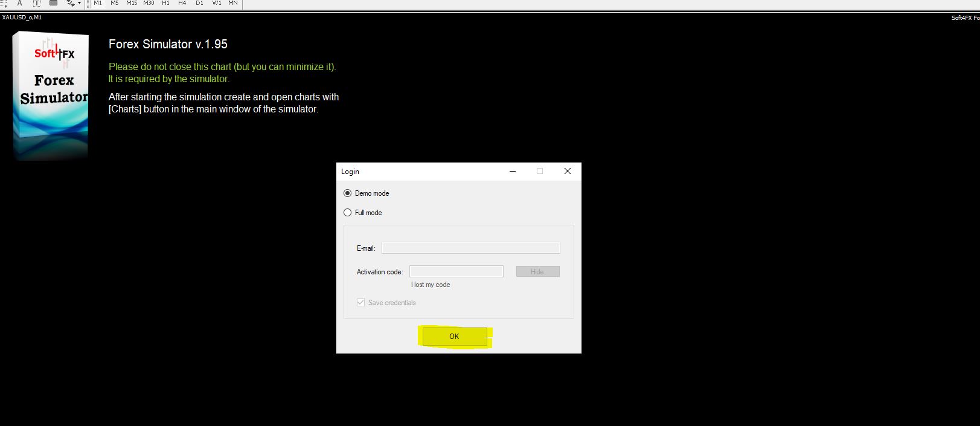Open the arrows tool dropdown arrow

tap(79, 3)
